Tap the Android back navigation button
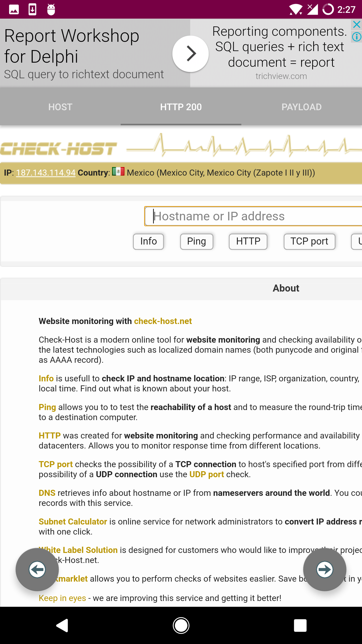Screen dimensions: 362x644 62,625
